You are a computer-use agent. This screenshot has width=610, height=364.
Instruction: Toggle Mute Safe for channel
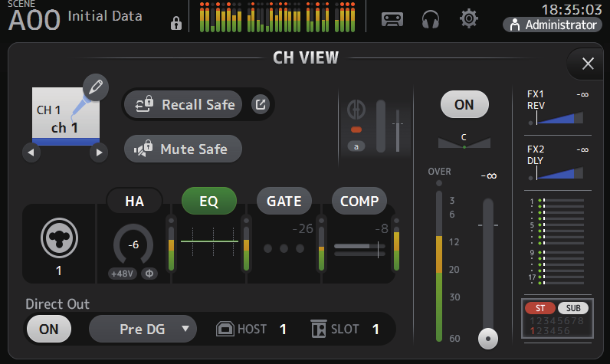point(183,149)
